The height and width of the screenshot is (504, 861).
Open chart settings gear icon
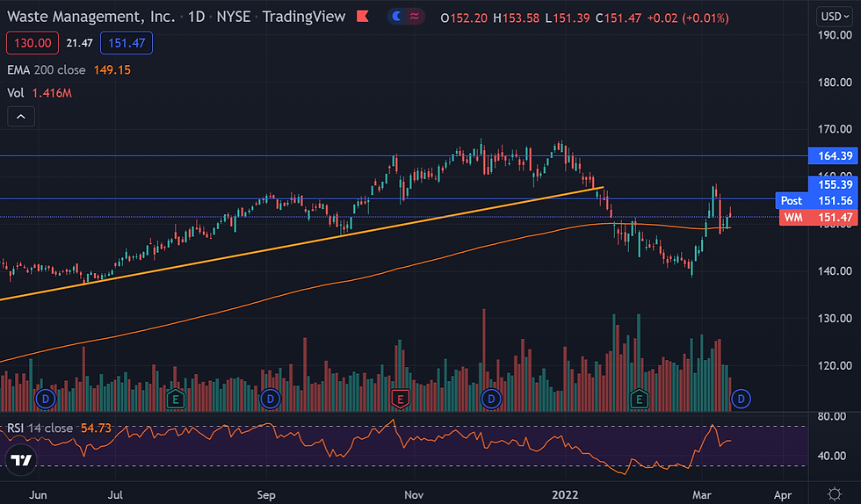835,493
